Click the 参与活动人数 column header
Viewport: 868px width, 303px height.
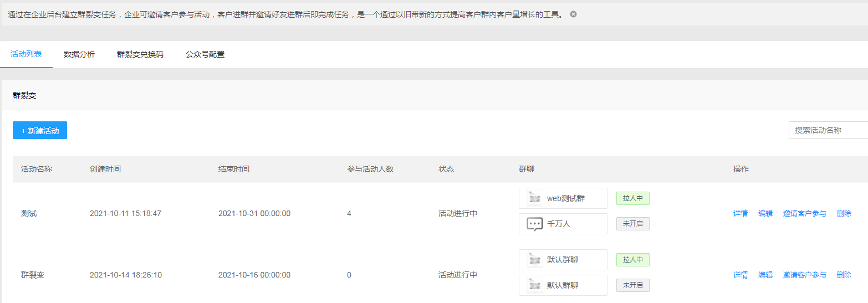tap(370, 169)
